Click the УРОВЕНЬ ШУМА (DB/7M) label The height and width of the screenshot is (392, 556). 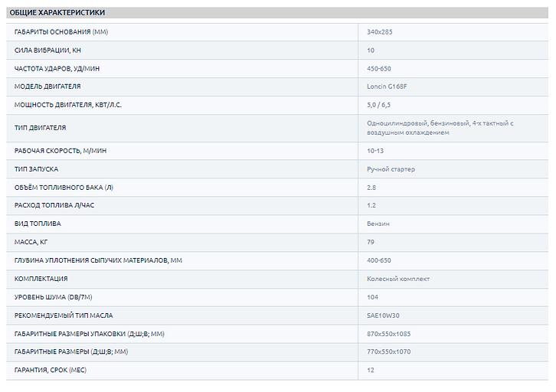coord(54,297)
